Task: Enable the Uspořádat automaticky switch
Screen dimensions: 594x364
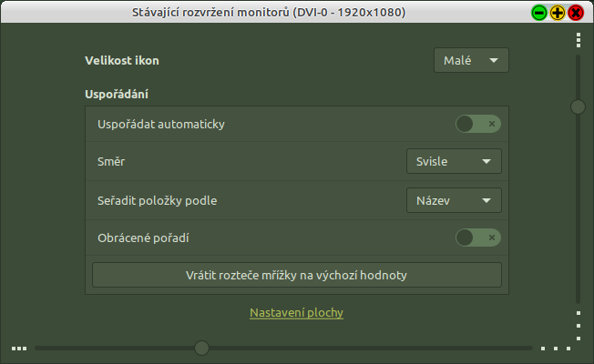Action: point(478,124)
